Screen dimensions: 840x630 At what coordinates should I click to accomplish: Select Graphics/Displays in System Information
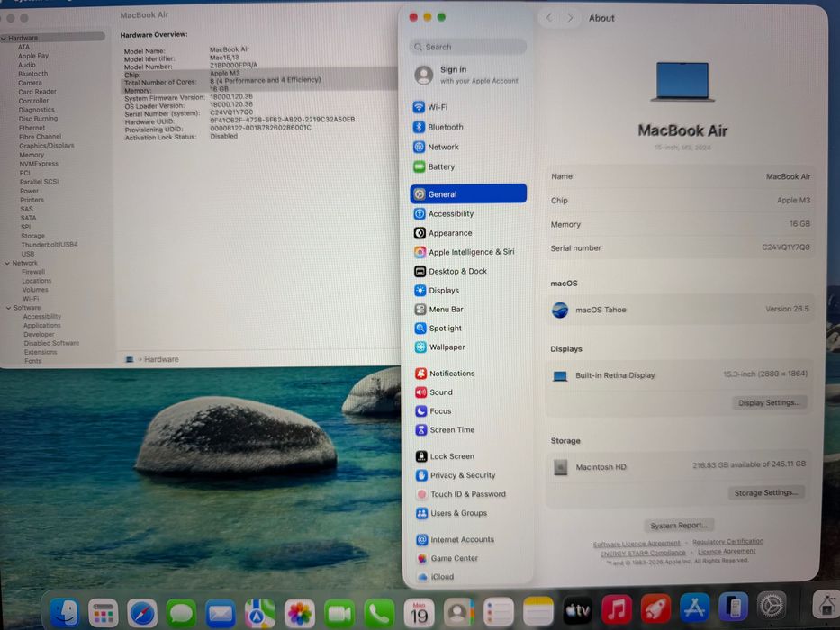pos(47,146)
